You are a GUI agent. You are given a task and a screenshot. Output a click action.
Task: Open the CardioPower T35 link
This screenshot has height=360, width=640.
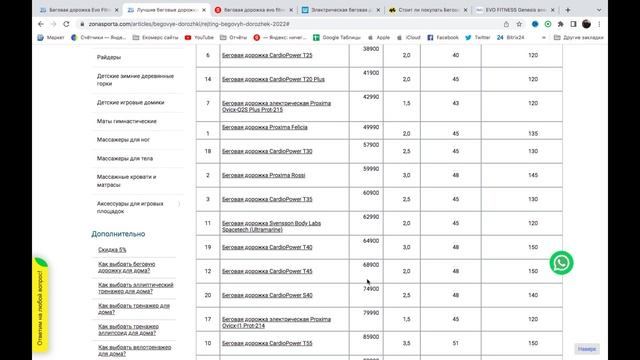click(267, 199)
